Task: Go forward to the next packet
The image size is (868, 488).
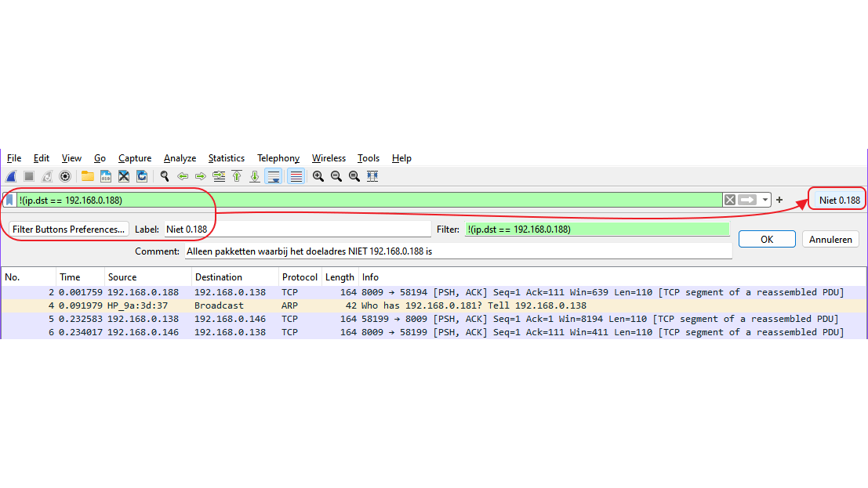Action: [x=201, y=176]
